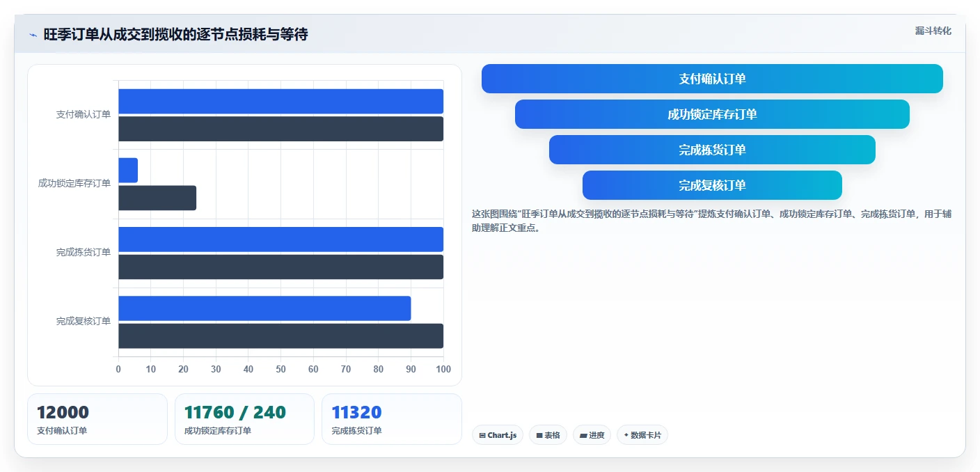
Task: Click the table icon in the 表格 tag
Action: [539, 435]
